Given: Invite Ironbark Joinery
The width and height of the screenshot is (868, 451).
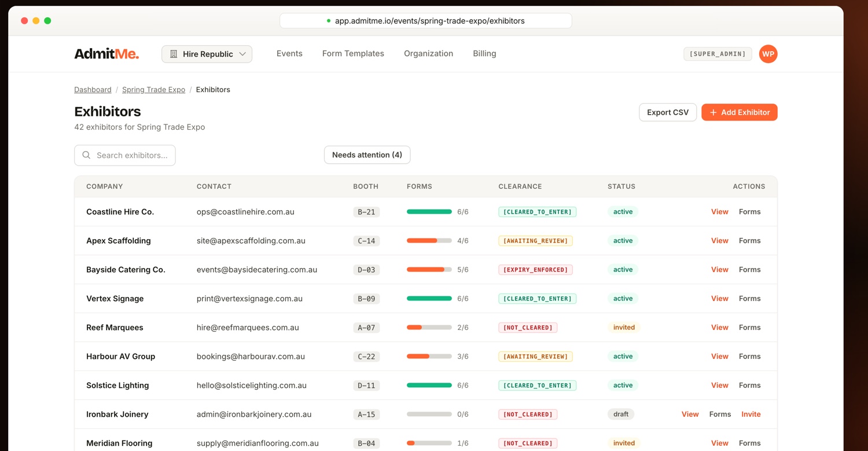Looking at the screenshot, I should click(x=751, y=415).
